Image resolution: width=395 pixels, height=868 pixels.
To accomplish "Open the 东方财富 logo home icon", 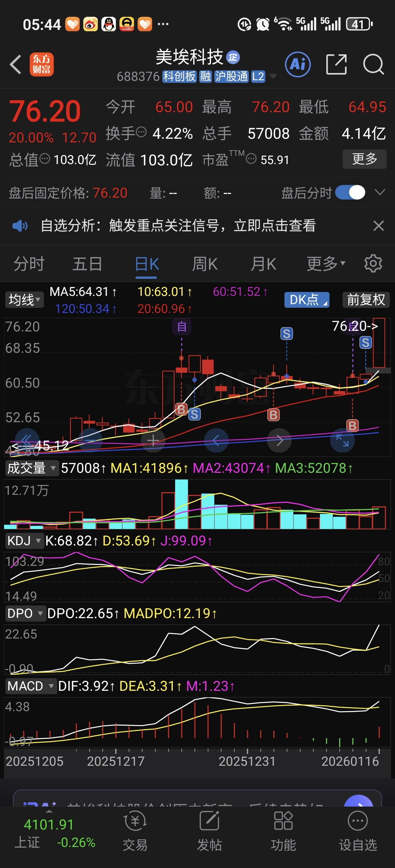I will tap(41, 64).
